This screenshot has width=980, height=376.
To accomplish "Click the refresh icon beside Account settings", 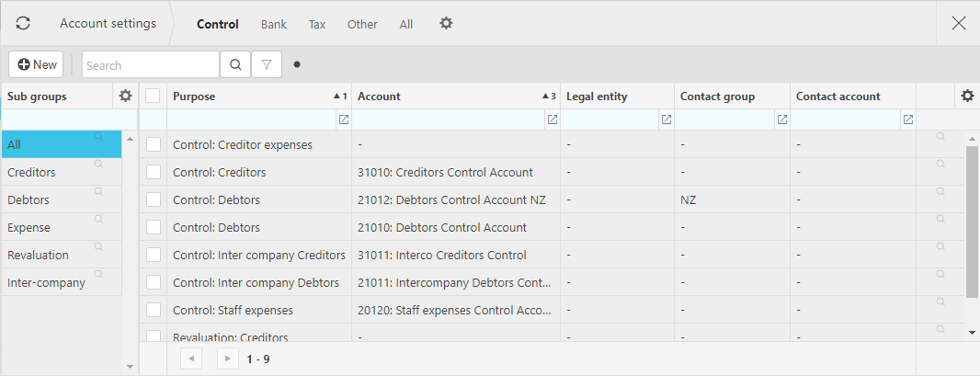I will tap(23, 23).
